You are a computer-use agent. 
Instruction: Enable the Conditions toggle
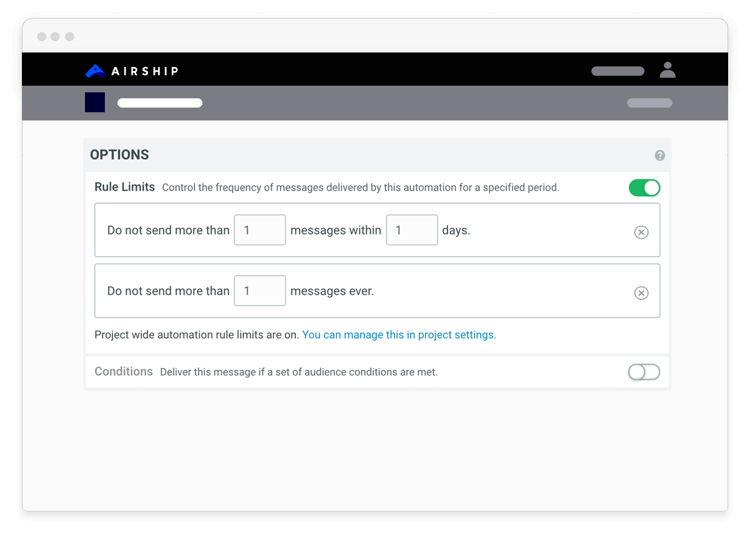click(x=644, y=372)
